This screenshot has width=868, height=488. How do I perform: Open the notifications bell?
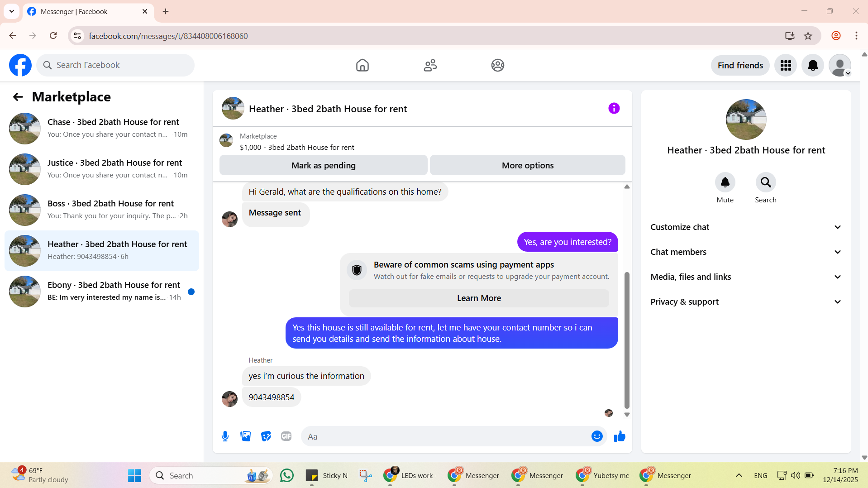813,65
